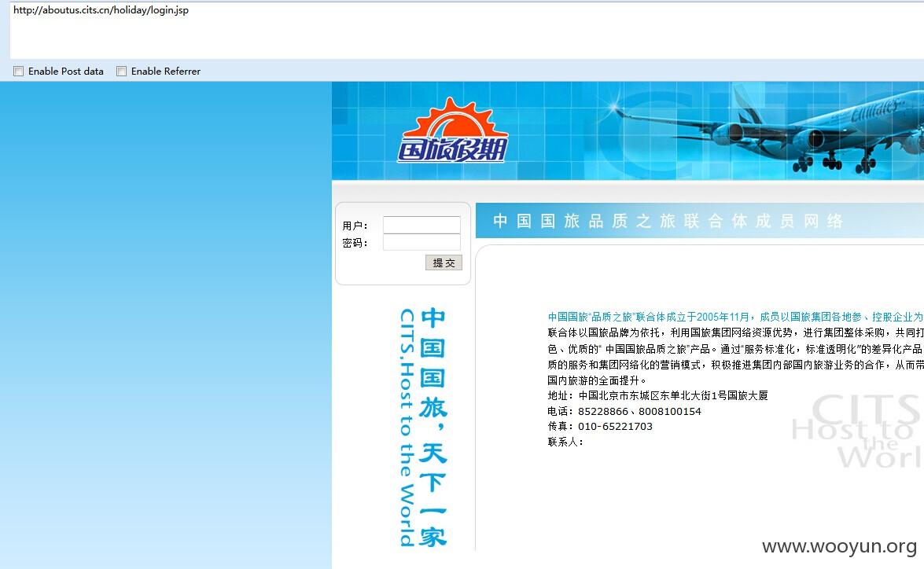924x569 pixels.
Task: Focus the 用户 username input field
Action: (x=422, y=225)
